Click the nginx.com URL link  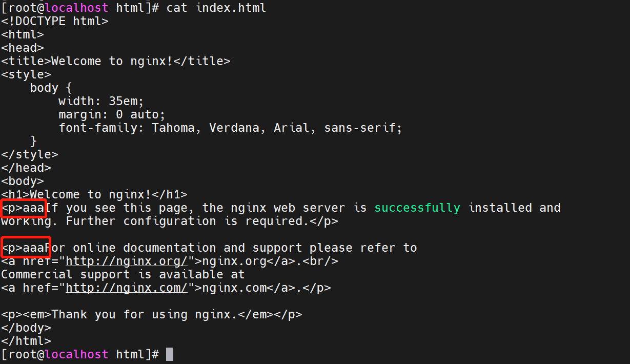point(127,288)
